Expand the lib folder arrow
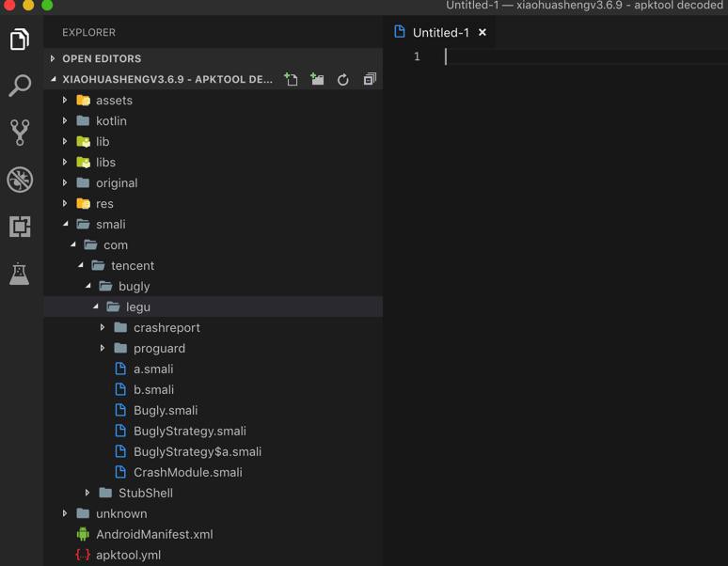The image size is (728, 566). 65,141
